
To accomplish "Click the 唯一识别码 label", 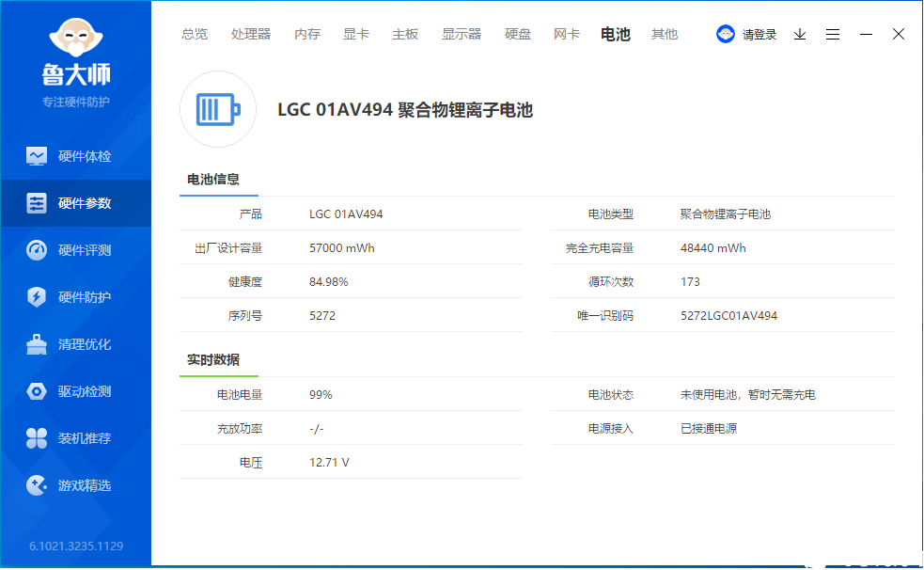I will point(605,316).
